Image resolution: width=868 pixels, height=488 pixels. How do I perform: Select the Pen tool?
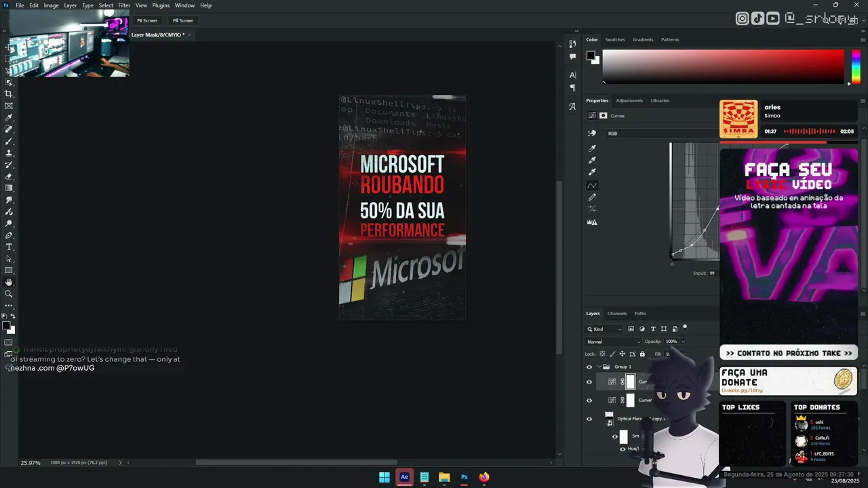click(x=9, y=235)
